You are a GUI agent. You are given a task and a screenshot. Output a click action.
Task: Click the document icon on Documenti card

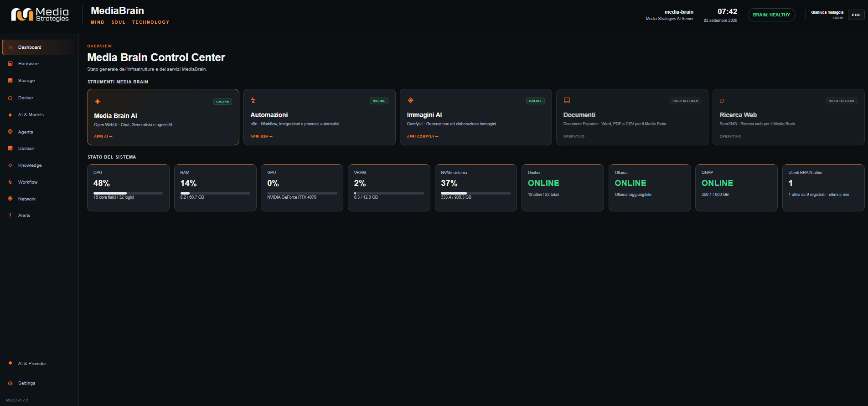[x=567, y=100]
